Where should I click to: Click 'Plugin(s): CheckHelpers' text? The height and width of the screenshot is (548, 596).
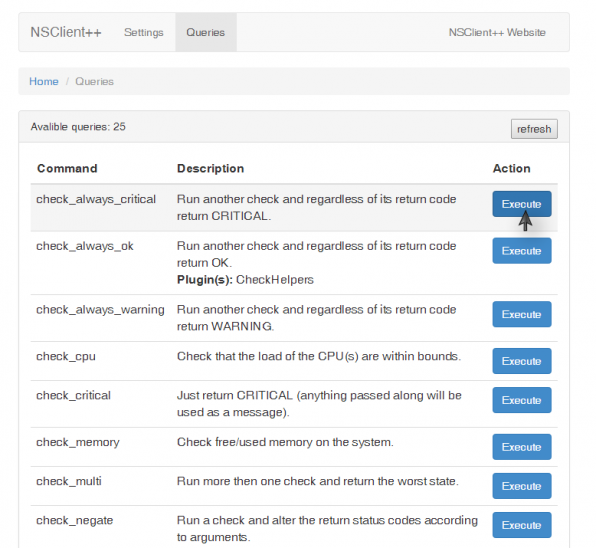pyautogui.click(x=245, y=280)
